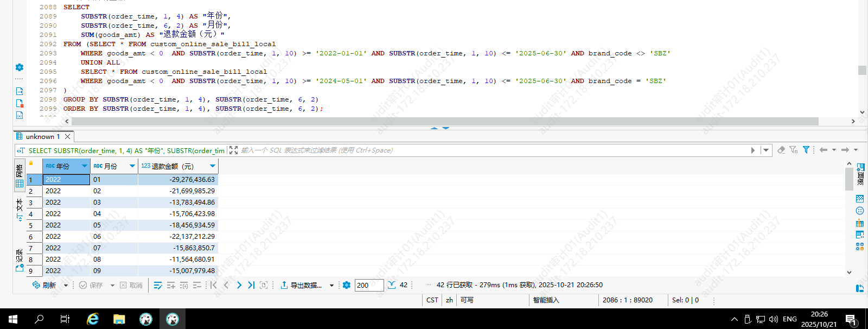This screenshot has height=329, width=868.
Task: Click the fetch size field showing 200
Action: pos(369,285)
